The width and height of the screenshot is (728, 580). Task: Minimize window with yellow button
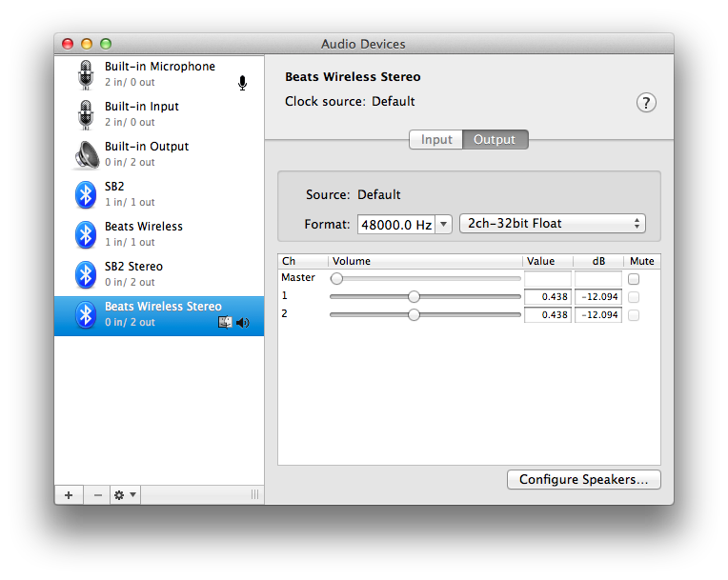point(87,44)
